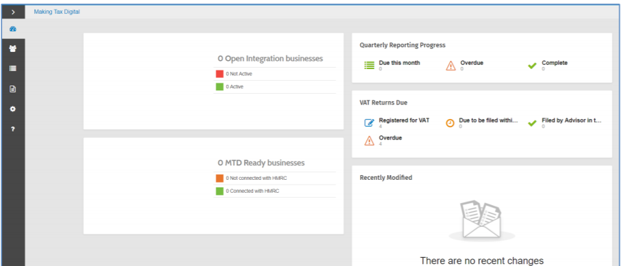644x266 pixels.
Task: Select the 0 Active legend row text
Action: tap(234, 87)
